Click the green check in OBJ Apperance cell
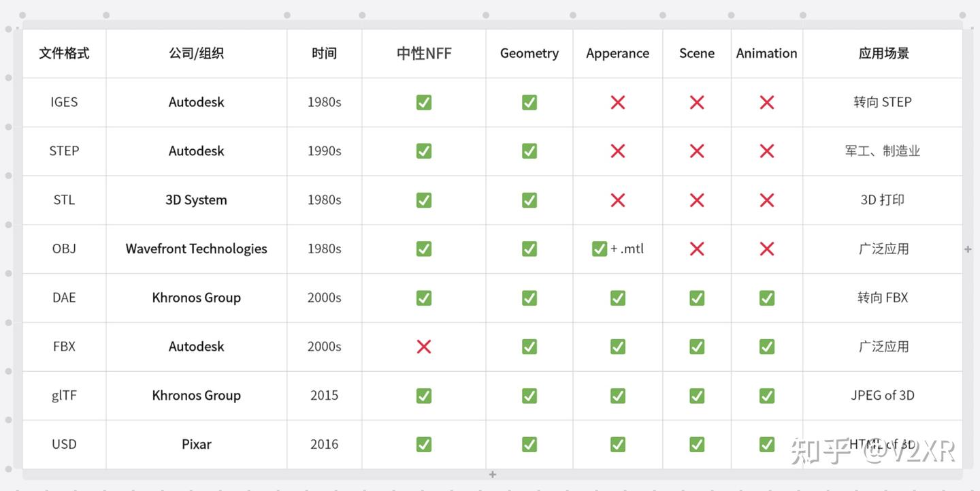 (x=600, y=249)
